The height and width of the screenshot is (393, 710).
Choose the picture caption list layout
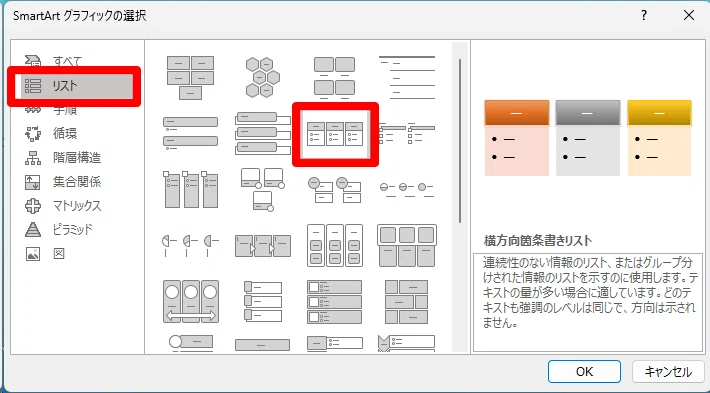pyautogui.click(x=335, y=77)
